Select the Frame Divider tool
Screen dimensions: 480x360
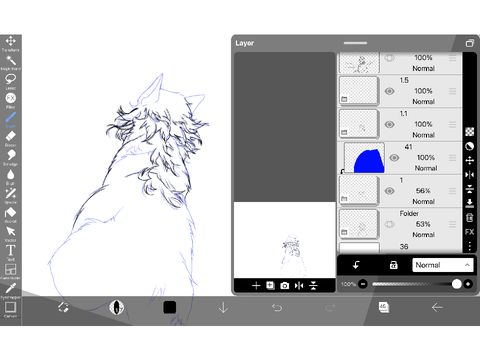(x=11, y=271)
